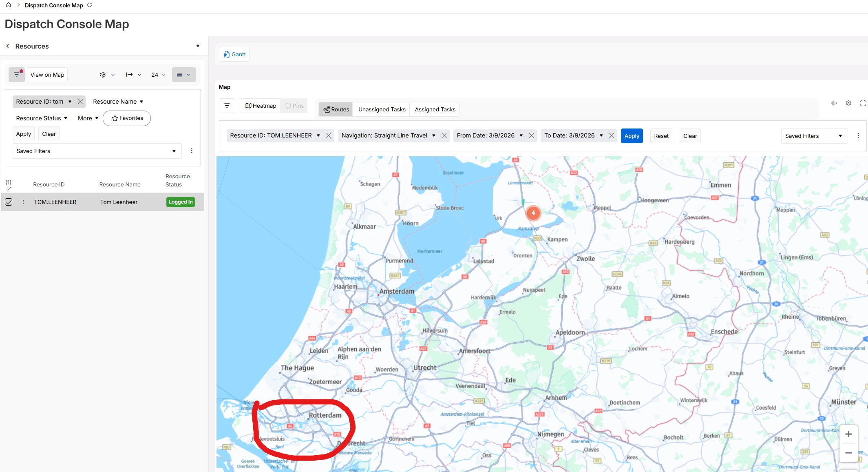Zoom out on the map
This screenshot has width=868, height=472.
point(848,453)
